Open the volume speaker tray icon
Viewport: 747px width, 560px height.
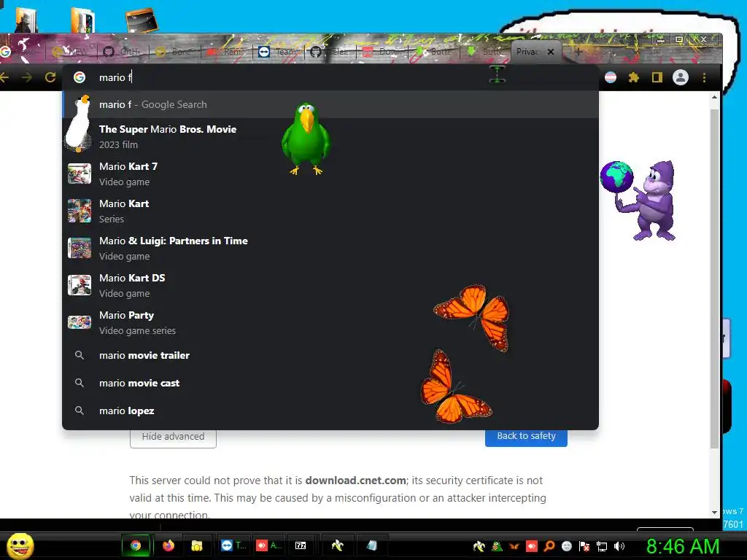coord(619,546)
